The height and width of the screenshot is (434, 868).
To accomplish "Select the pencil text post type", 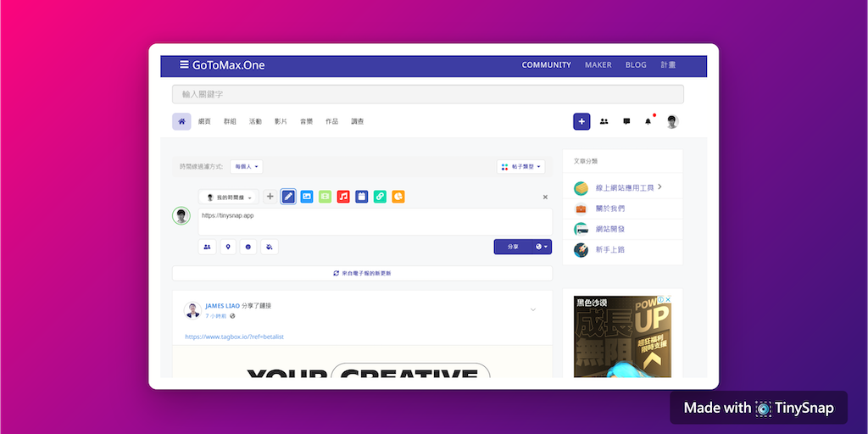I will [288, 197].
